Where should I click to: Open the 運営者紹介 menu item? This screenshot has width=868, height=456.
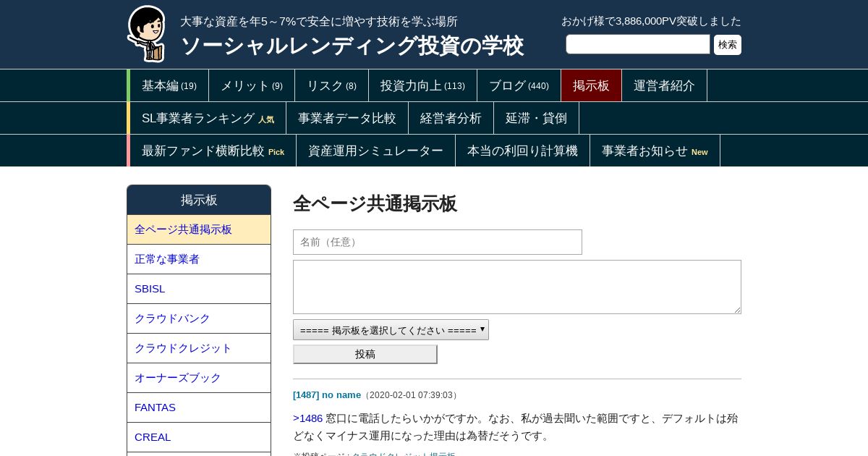(664, 85)
